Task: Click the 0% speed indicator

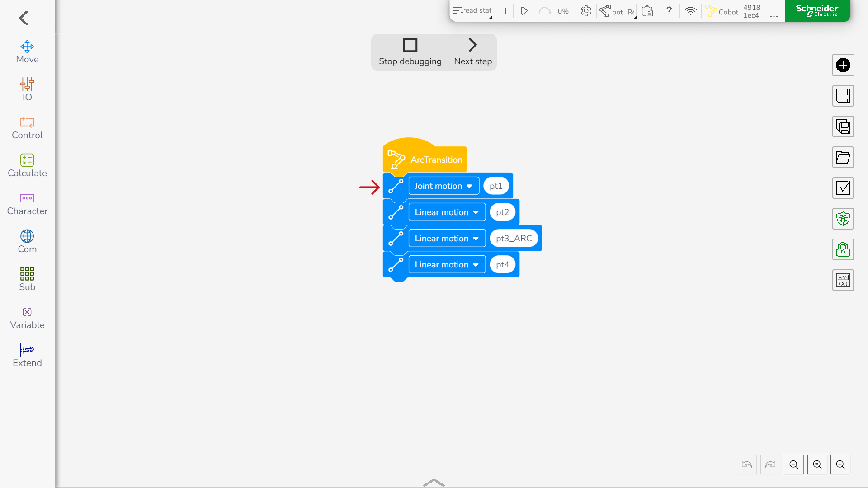Action: coord(563,11)
